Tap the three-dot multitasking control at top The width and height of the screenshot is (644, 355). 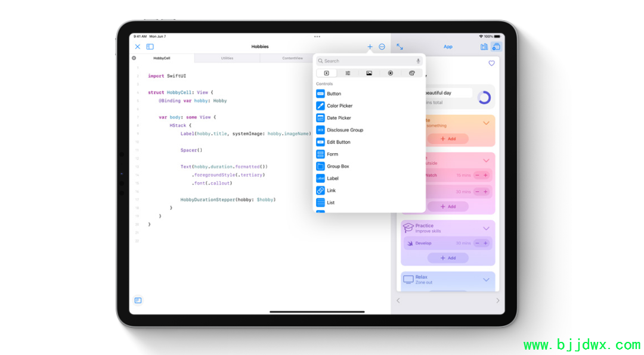click(317, 36)
